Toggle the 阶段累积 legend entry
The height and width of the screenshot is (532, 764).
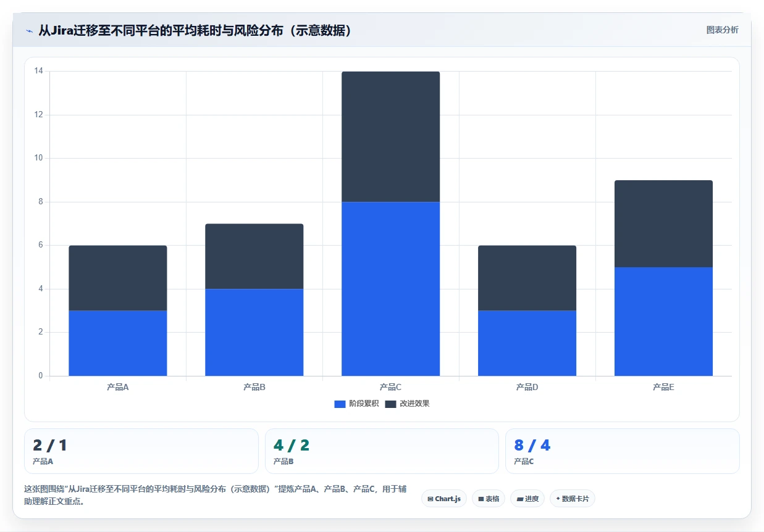pos(356,404)
